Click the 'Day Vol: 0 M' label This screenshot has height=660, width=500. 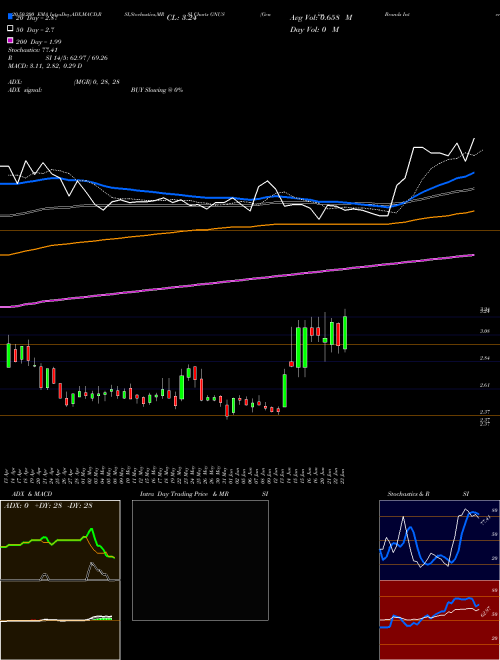click(x=314, y=29)
